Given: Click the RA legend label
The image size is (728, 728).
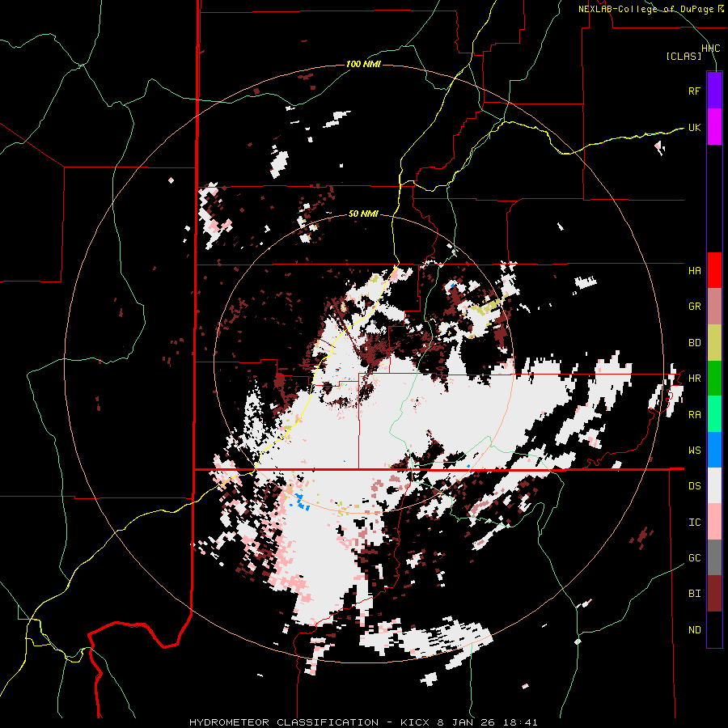Looking at the screenshot, I should point(695,415).
